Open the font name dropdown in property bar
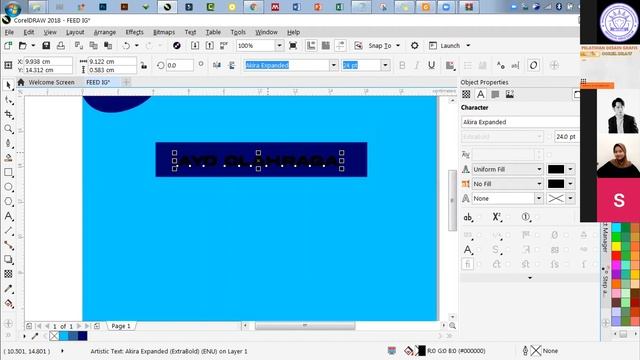The width and height of the screenshot is (640, 360). pos(334,65)
